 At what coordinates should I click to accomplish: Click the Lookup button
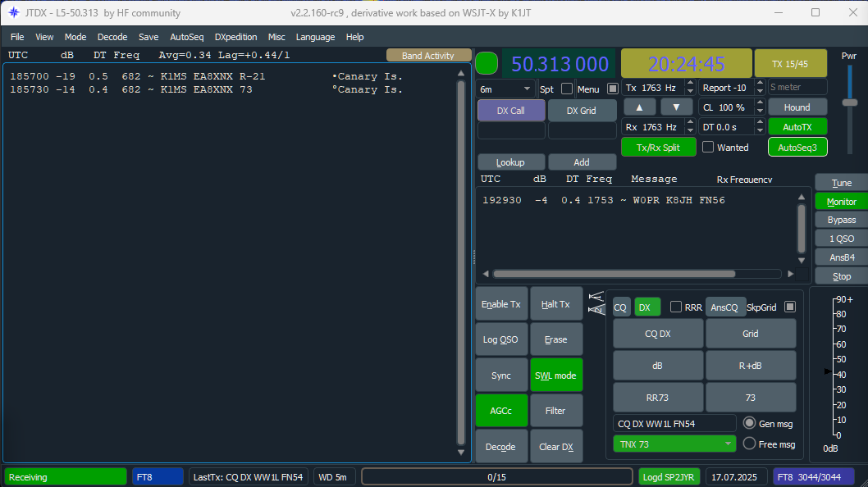[x=510, y=162]
